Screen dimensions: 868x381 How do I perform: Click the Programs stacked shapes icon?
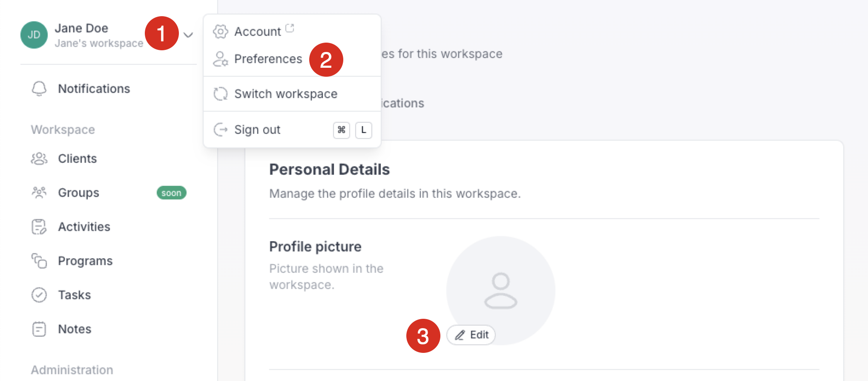(39, 261)
